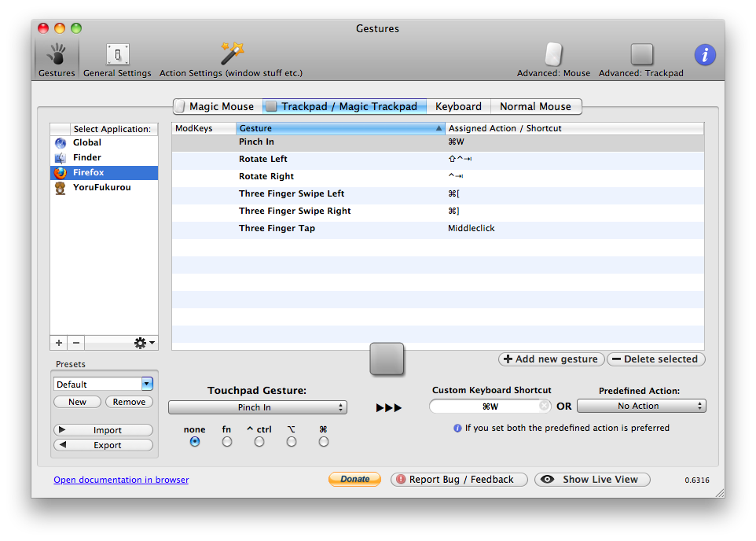The height and width of the screenshot is (541, 756).
Task: Switch to Trackpad / Magic Trackpad tab
Action: tap(344, 106)
